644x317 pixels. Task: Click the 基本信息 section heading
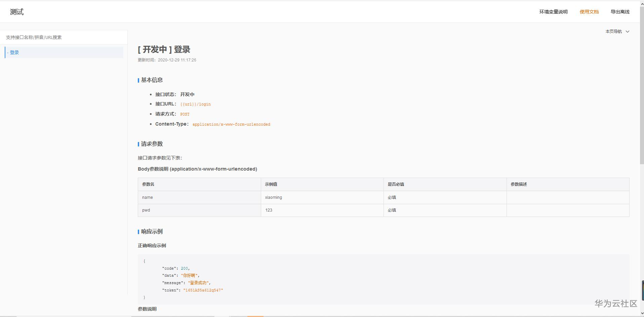(x=152, y=80)
